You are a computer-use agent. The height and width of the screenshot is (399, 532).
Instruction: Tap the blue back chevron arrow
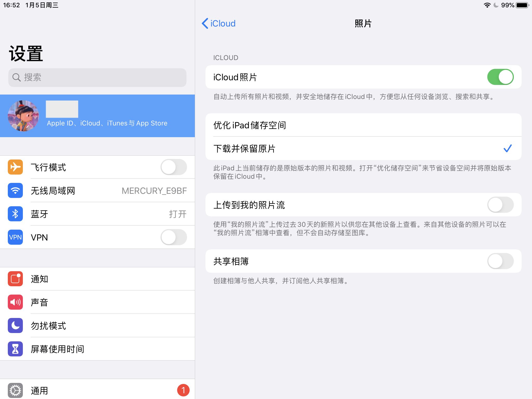[205, 23]
